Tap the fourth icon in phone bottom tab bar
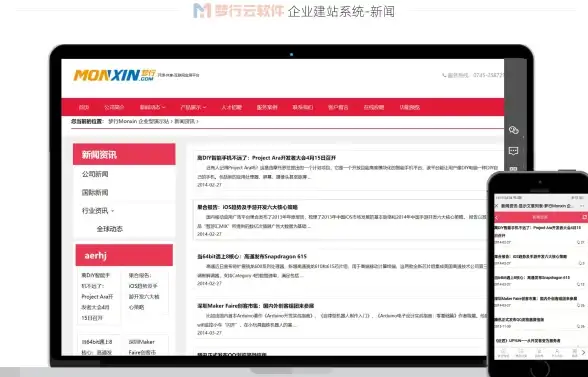 pos(557,353)
